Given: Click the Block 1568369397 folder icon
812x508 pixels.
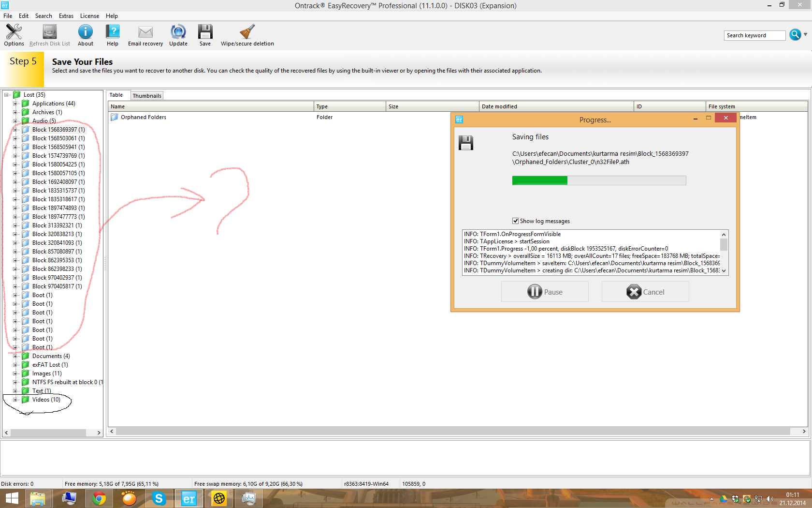Looking at the screenshot, I should pos(26,130).
